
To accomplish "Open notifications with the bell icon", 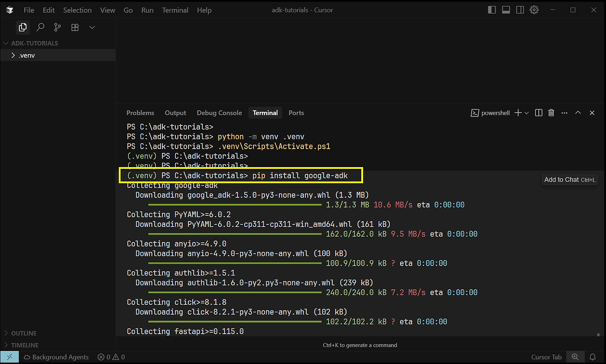I will pyautogui.click(x=593, y=357).
